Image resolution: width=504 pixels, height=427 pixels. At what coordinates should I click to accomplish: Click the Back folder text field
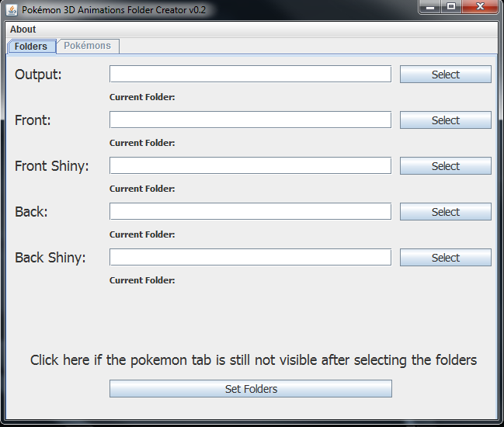click(250, 211)
